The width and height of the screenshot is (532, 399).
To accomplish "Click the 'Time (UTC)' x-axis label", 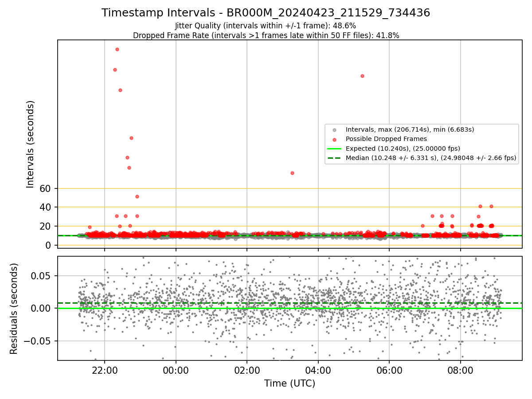I will click(289, 383).
